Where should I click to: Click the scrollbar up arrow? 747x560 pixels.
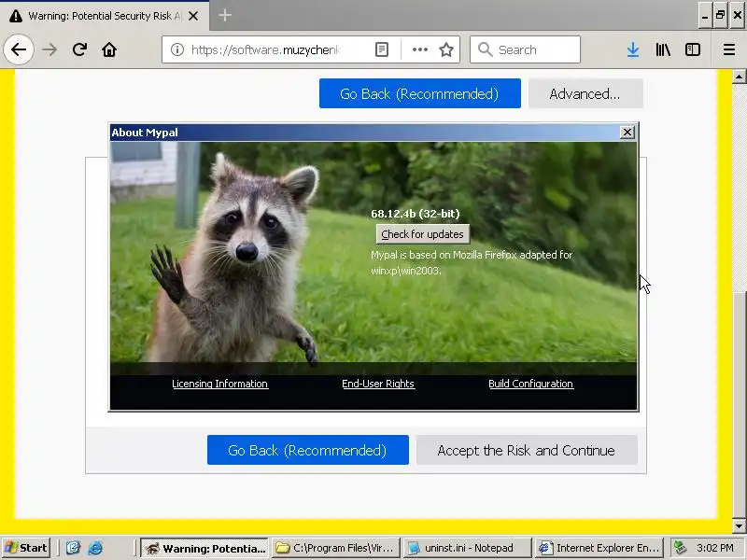739,77
